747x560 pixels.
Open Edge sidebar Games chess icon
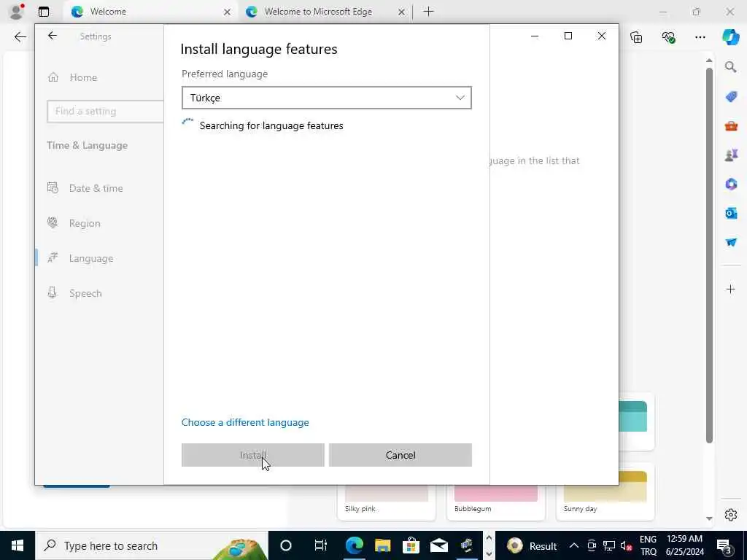click(731, 155)
